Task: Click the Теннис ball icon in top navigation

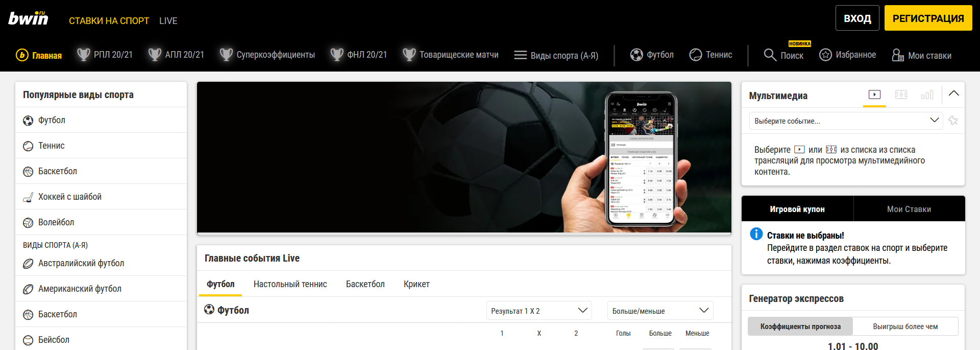Action: pos(696,55)
